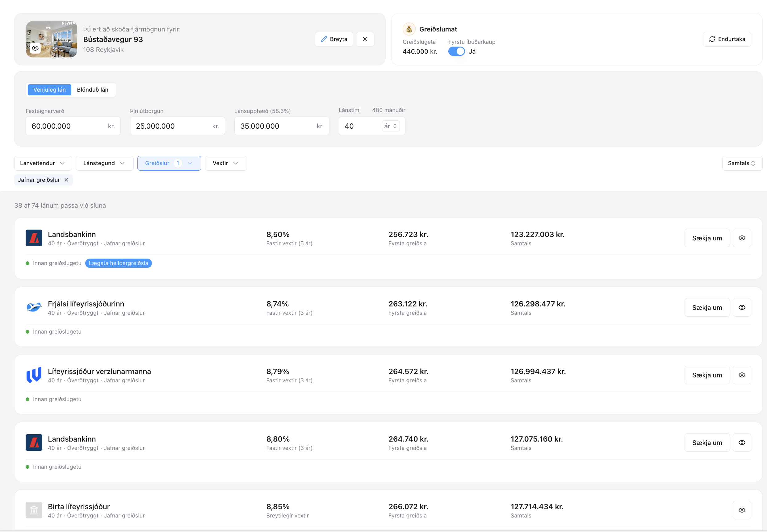
Task: Click the 38 af 74 lánum results count
Action: coord(60,206)
